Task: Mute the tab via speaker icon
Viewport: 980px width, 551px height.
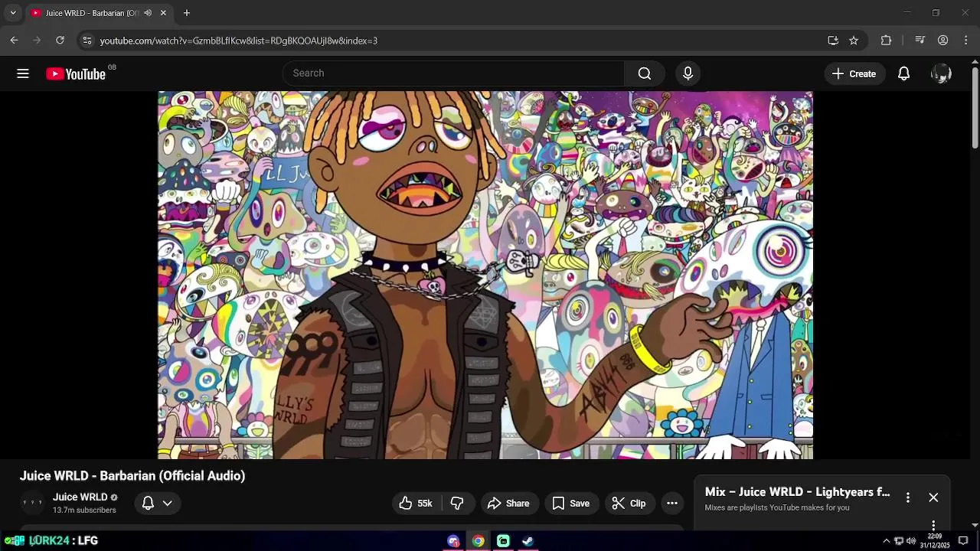Action: coord(148,13)
